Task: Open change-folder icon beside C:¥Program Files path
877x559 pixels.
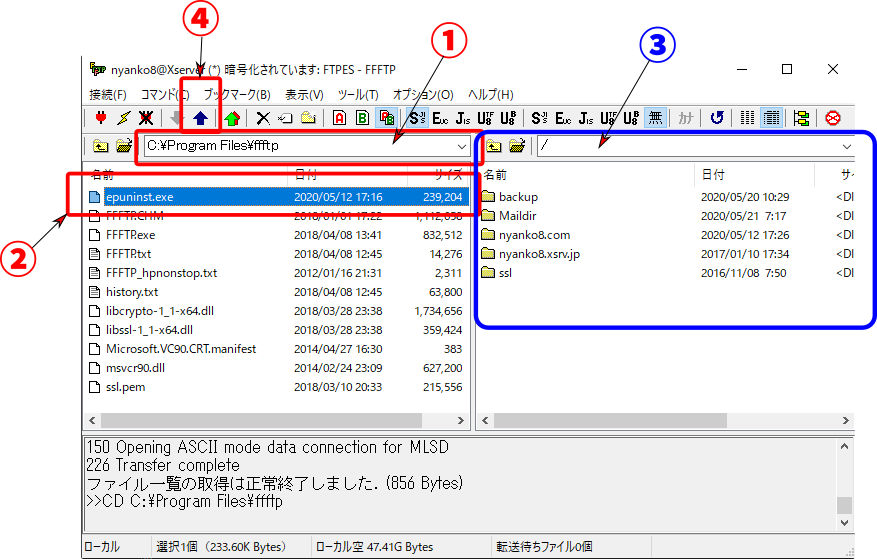Action: pos(124,147)
